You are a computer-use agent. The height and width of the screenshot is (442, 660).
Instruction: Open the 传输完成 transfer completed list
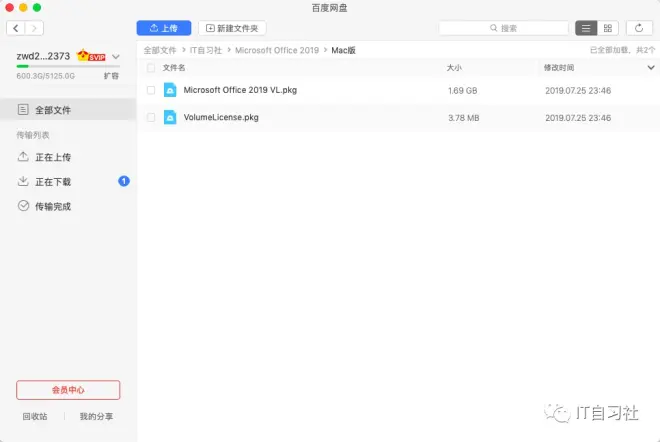(53, 206)
